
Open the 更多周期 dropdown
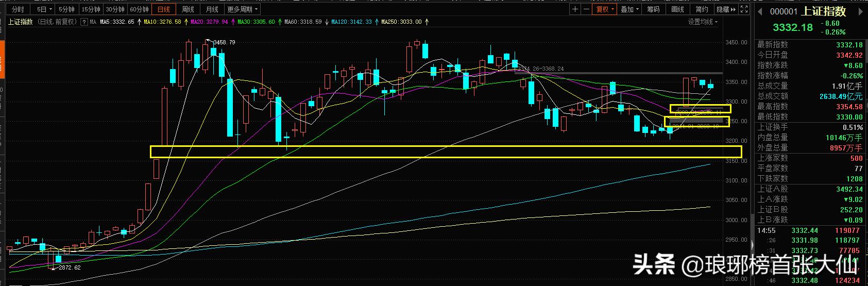point(242,9)
